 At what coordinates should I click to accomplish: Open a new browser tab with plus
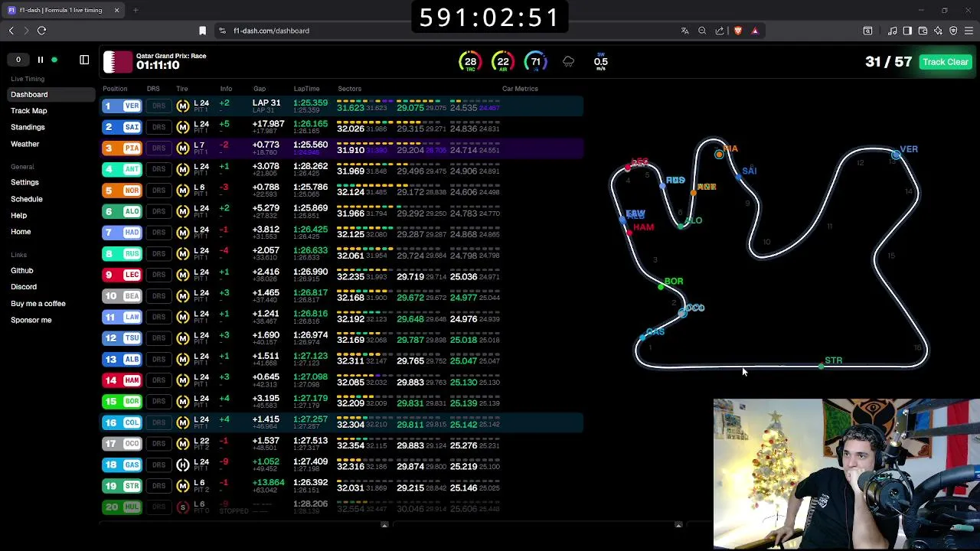[136, 10]
